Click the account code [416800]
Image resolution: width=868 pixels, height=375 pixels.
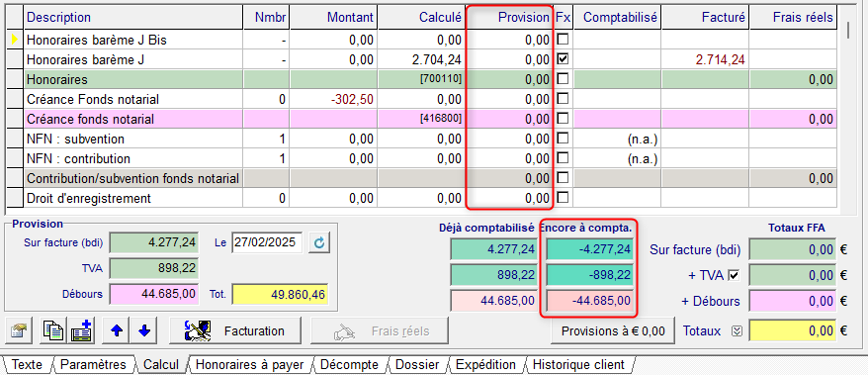(x=441, y=119)
